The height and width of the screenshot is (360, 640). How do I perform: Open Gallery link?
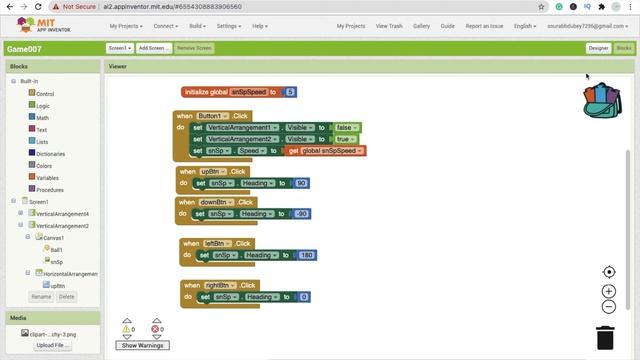(x=421, y=26)
